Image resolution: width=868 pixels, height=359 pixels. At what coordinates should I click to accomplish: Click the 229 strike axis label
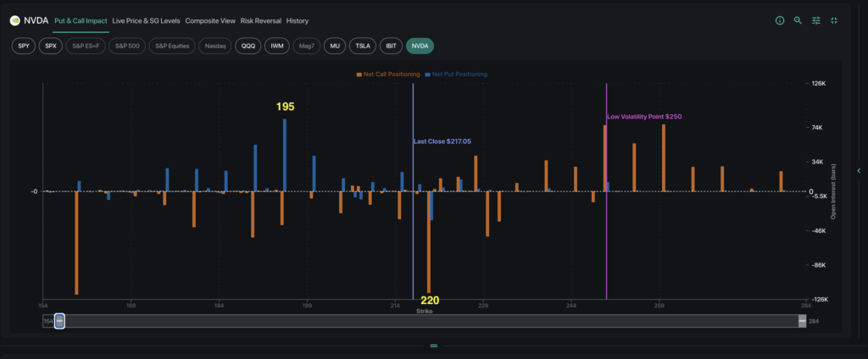(x=483, y=306)
